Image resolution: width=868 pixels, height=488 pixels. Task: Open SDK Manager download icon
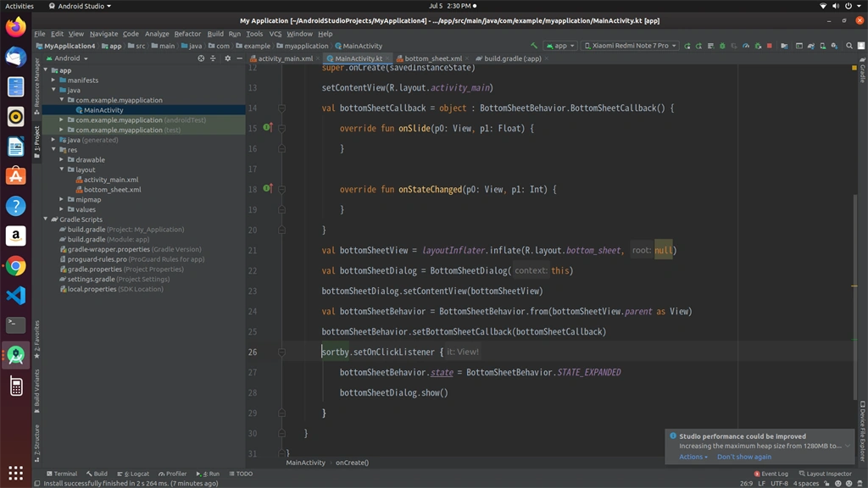click(834, 46)
